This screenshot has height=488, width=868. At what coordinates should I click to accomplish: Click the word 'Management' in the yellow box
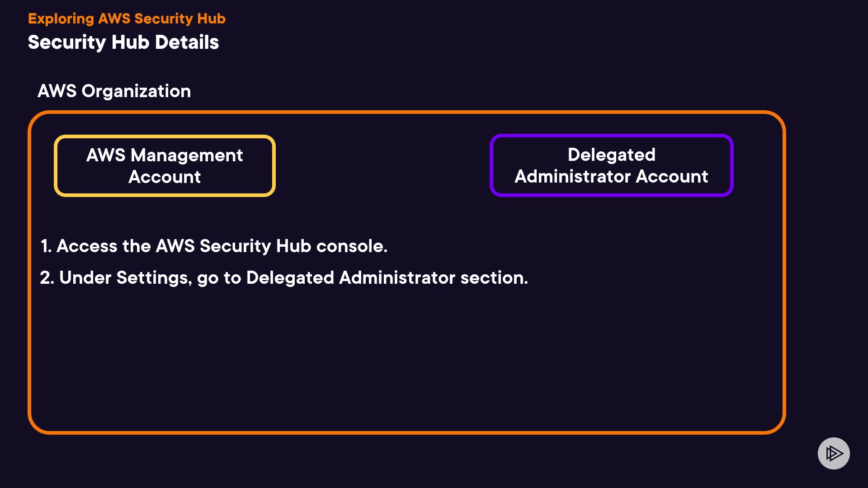pos(187,155)
